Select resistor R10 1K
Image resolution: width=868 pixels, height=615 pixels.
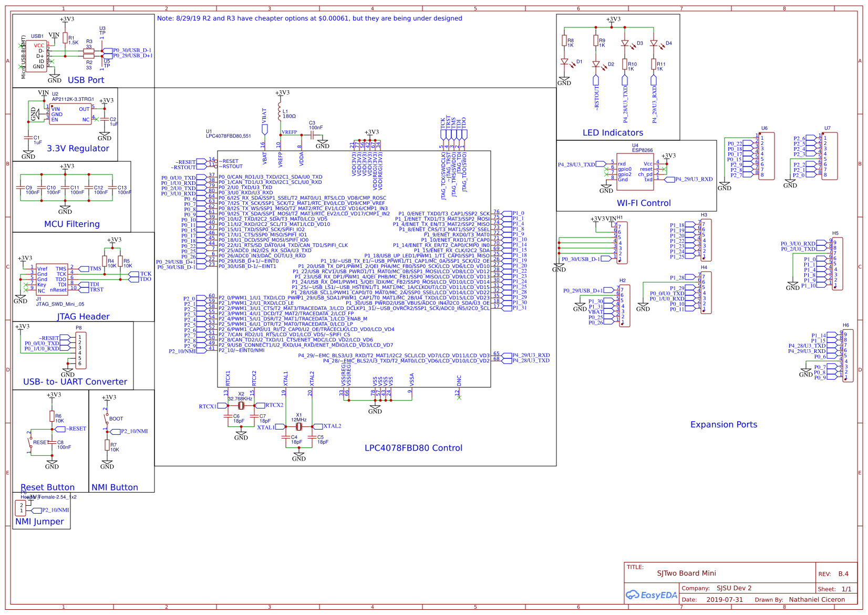(x=625, y=65)
